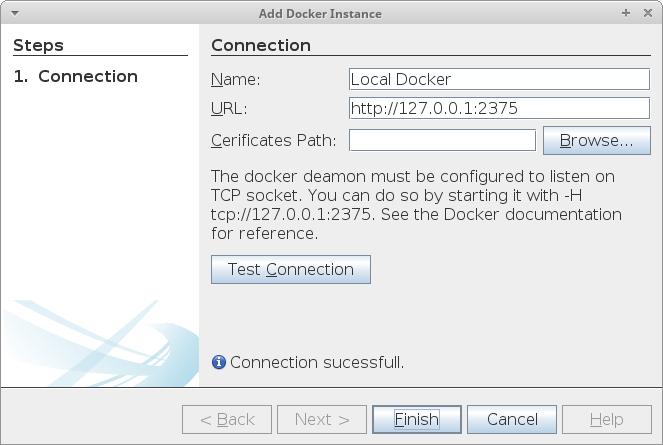Click the disabled Back button
Viewport: 663px width, 445px height.
227,420
